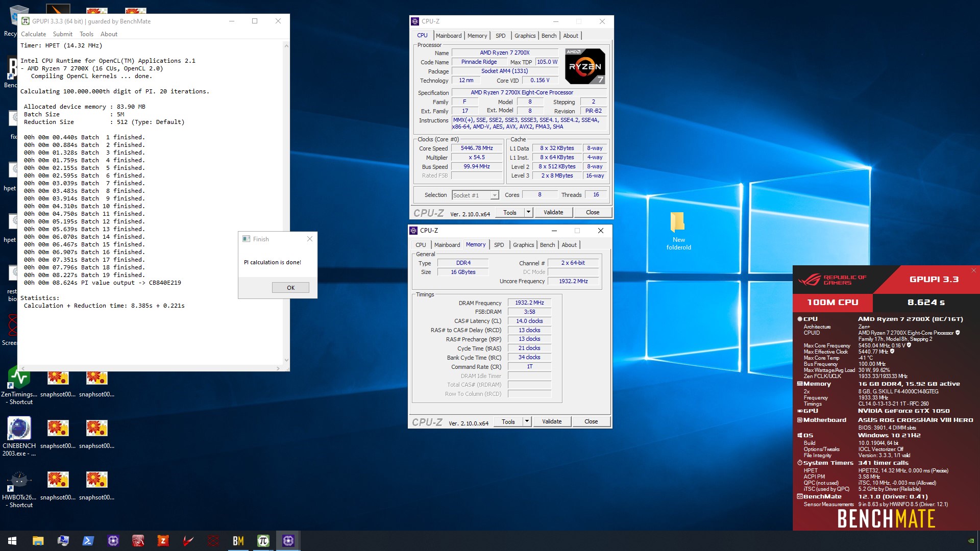Click Close button in upper CPU-Z window
Screen dimensions: 980x551
pyautogui.click(x=593, y=212)
